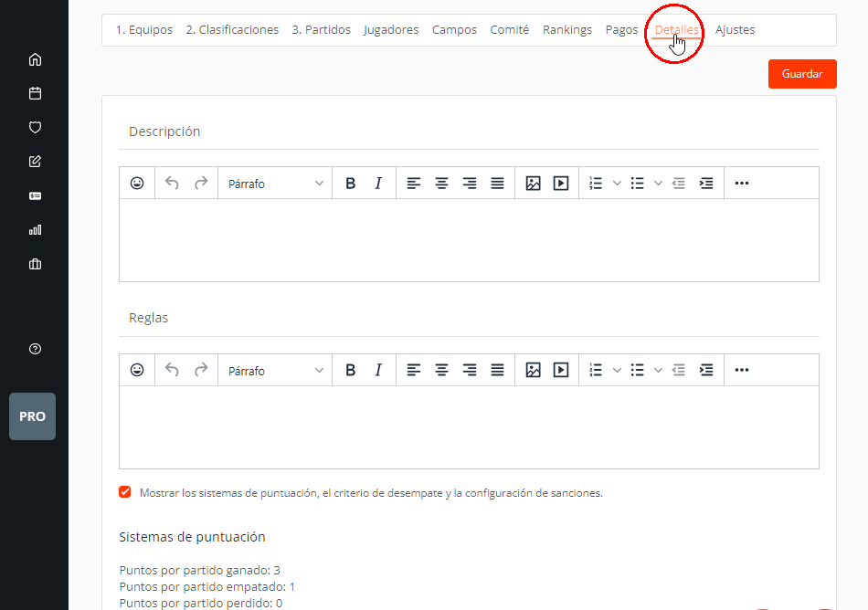This screenshot has height=610, width=868.
Task: Center align text in the Descripción editor
Action: click(x=441, y=184)
